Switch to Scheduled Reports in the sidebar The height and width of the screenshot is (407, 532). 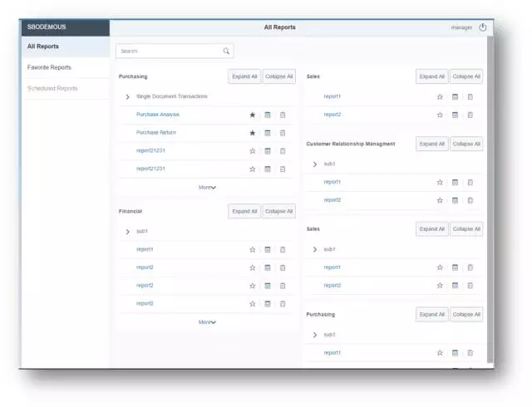pos(52,88)
